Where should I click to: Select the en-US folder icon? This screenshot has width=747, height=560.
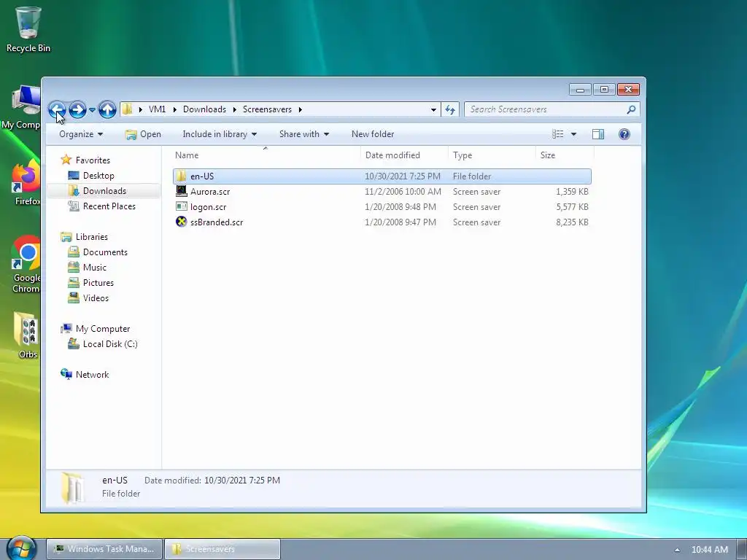tap(181, 176)
